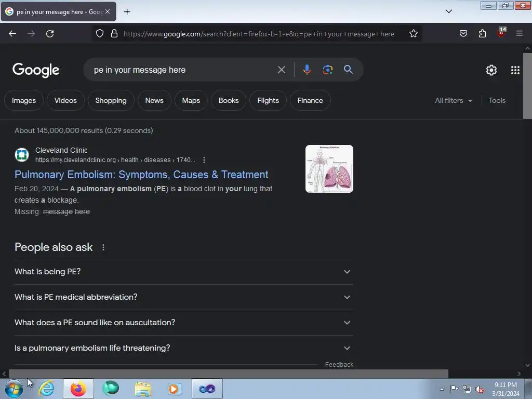Viewport: 532px width, 399px height.
Task: Show Books results
Action: click(229, 100)
